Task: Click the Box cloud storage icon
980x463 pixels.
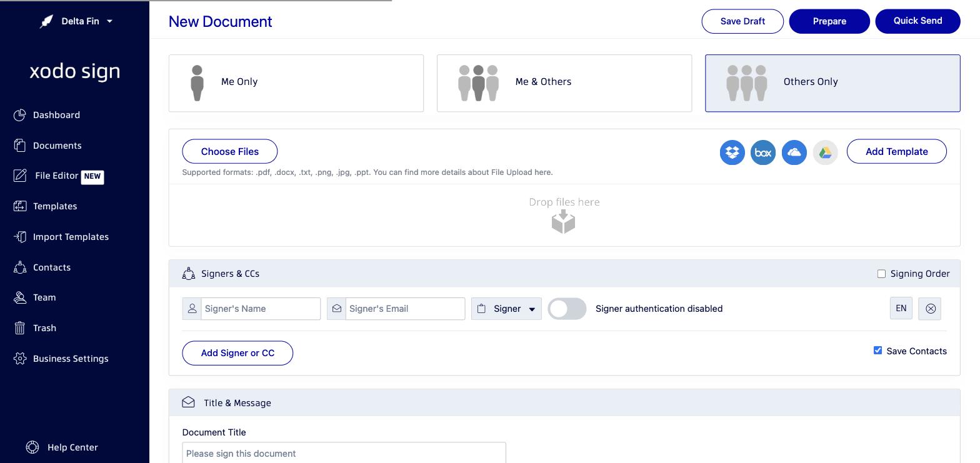Action: pyautogui.click(x=763, y=152)
